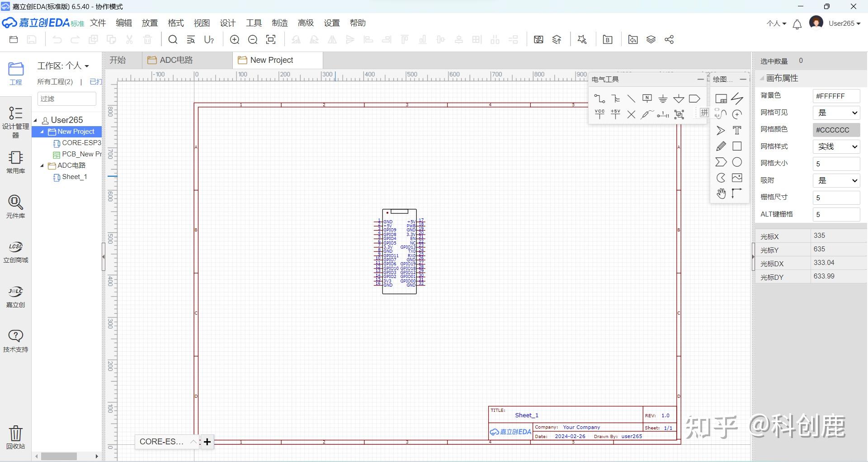Select the Net Label tool
The height and width of the screenshot is (462, 868).
[647, 99]
